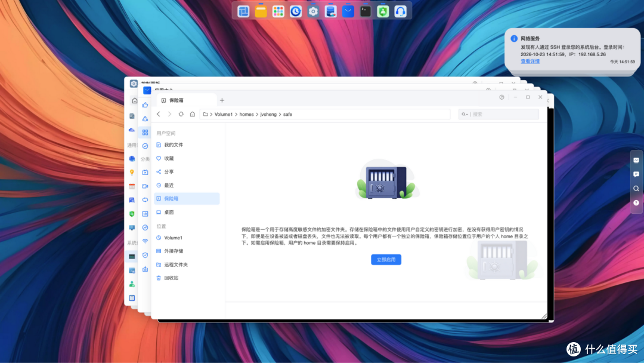Screen dimensions: 644x363
Task: Open the app grid launcher in dock
Action: point(278,11)
